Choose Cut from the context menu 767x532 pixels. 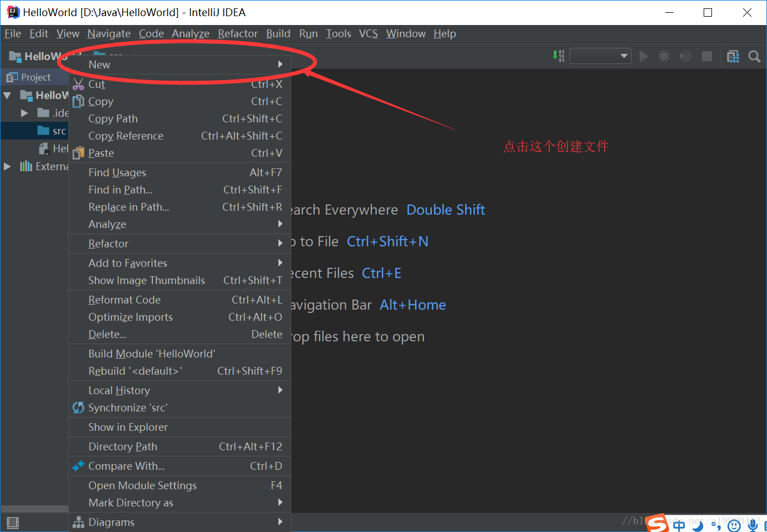coord(180,84)
